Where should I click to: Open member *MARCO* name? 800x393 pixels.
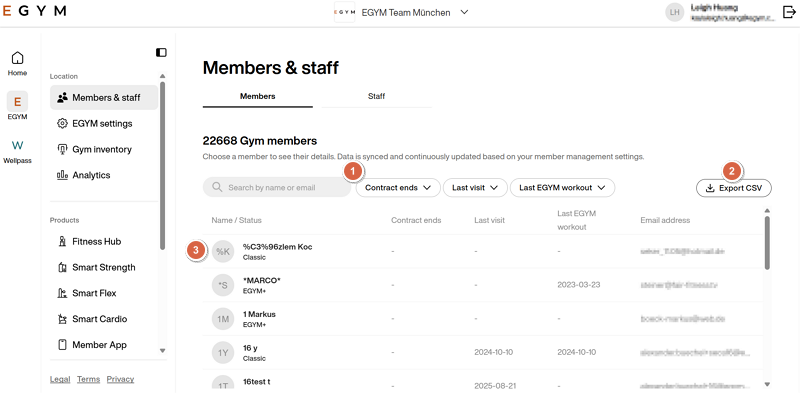(262, 280)
